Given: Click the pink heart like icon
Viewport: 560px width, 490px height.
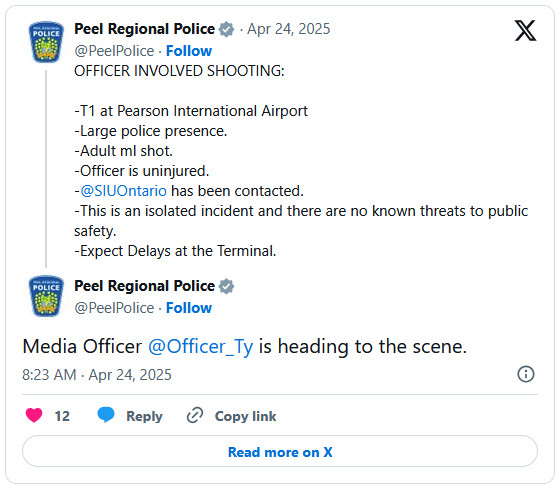Looking at the screenshot, I should tap(34, 415).
